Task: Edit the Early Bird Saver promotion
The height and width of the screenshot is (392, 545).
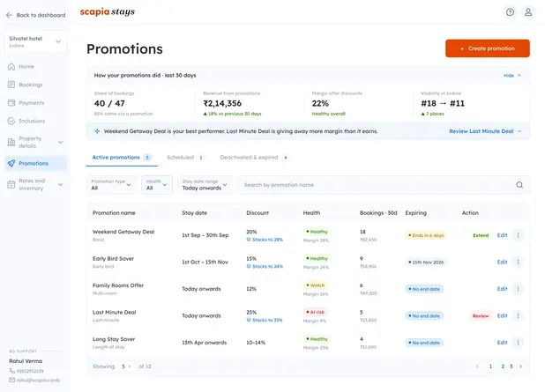Action: coord(502,262)
